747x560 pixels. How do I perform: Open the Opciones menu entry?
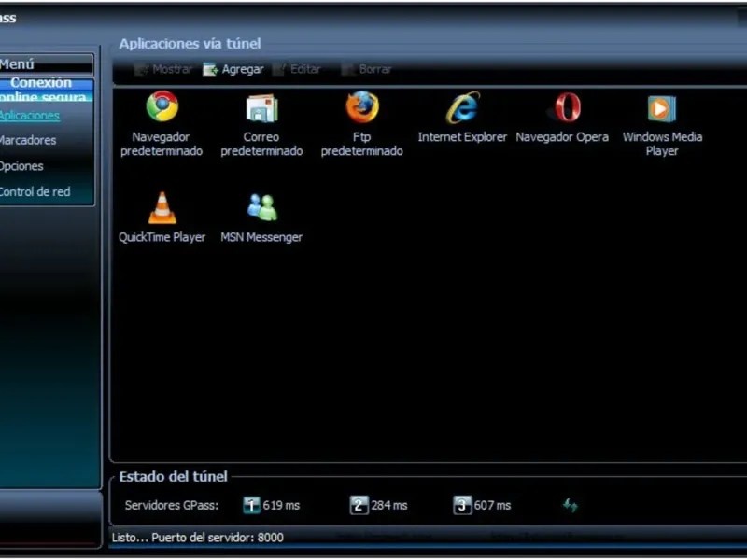[21, 166]
